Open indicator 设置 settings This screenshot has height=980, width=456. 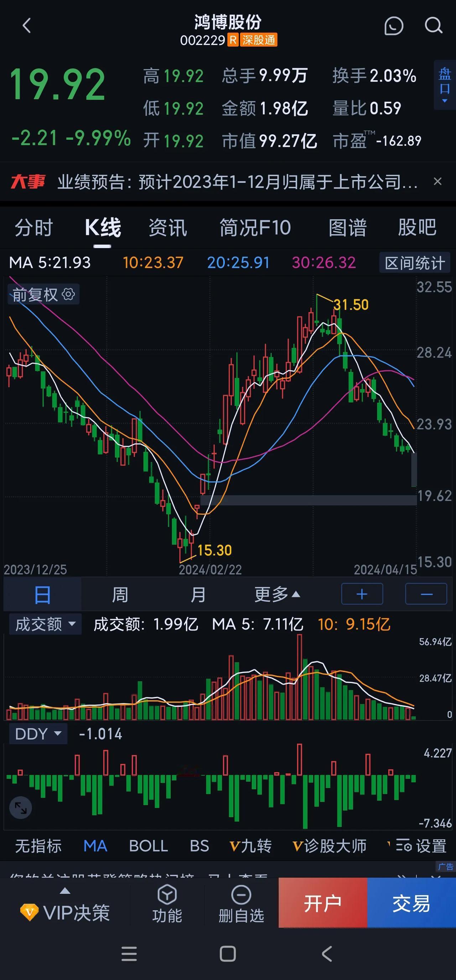click(421, 846)
